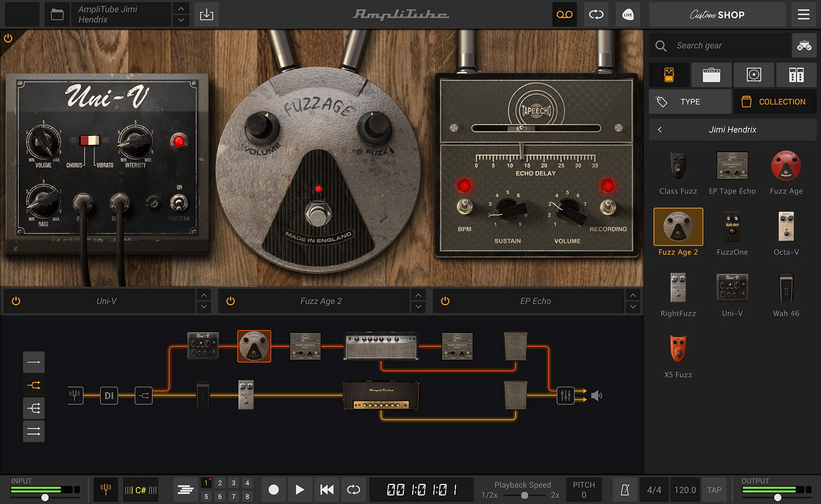The height and width of the screenshot is (504, 821).
Task: Stomp the Fuzz Age footswitch
Action: (318, 213)
